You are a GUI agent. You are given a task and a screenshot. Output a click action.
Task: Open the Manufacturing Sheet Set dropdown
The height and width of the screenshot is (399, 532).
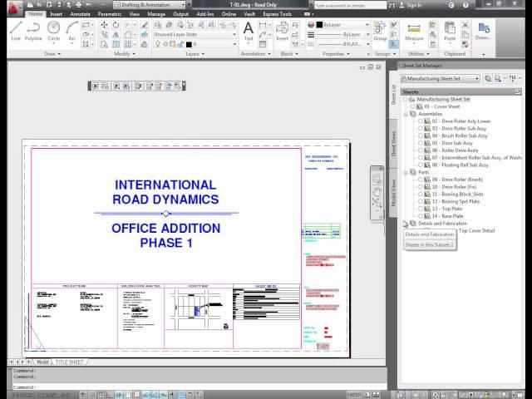[441, 78]
